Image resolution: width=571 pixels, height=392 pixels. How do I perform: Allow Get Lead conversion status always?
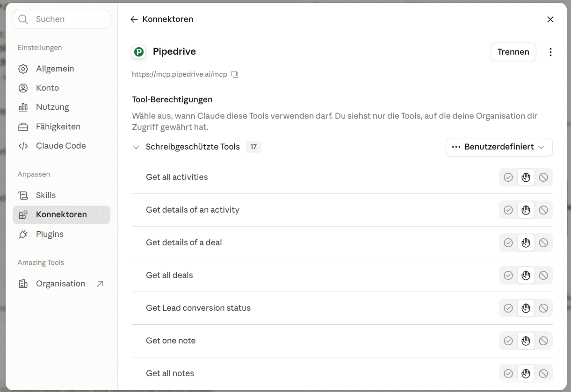(508, 308)
